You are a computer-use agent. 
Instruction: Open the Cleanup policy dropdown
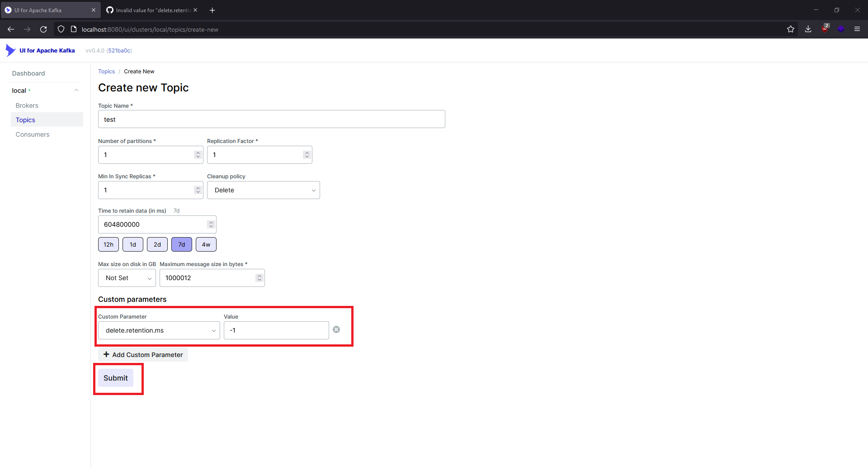click(263, 190)
